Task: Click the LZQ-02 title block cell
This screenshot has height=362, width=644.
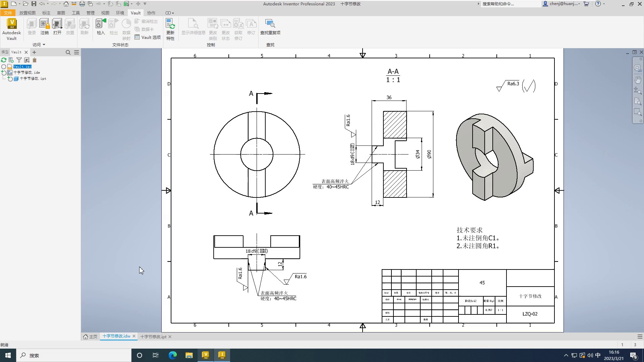Action: [530, 314]
